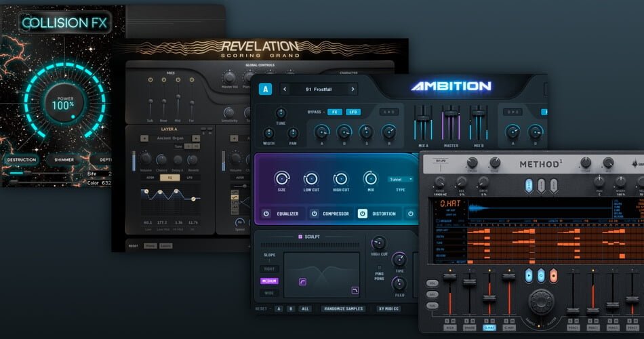Go to next preset after Frostfall
644x339 pixels.
coord(353,89)
